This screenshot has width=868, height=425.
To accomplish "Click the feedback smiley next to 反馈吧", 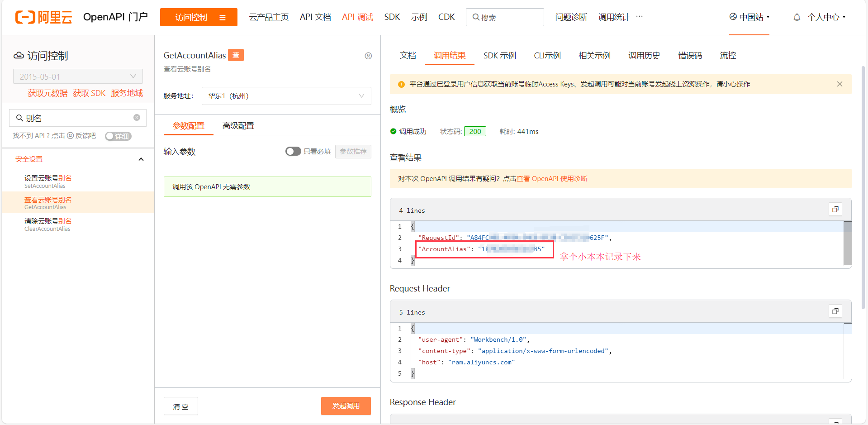I will click(x=70, y=136).
